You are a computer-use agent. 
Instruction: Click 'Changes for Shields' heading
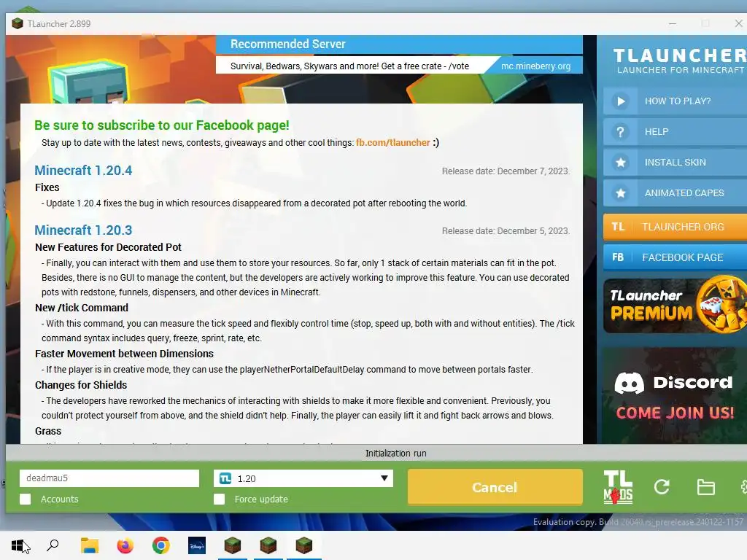tap(81, 385)
